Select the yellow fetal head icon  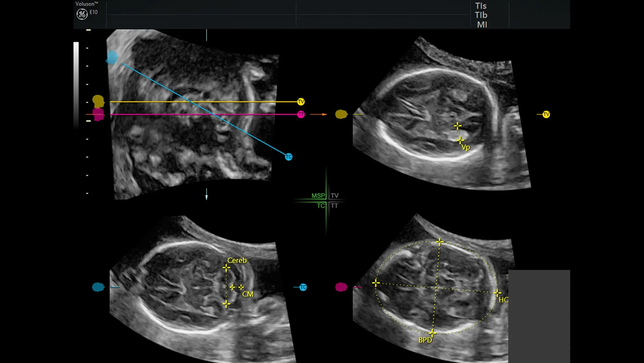coord(98,101)
